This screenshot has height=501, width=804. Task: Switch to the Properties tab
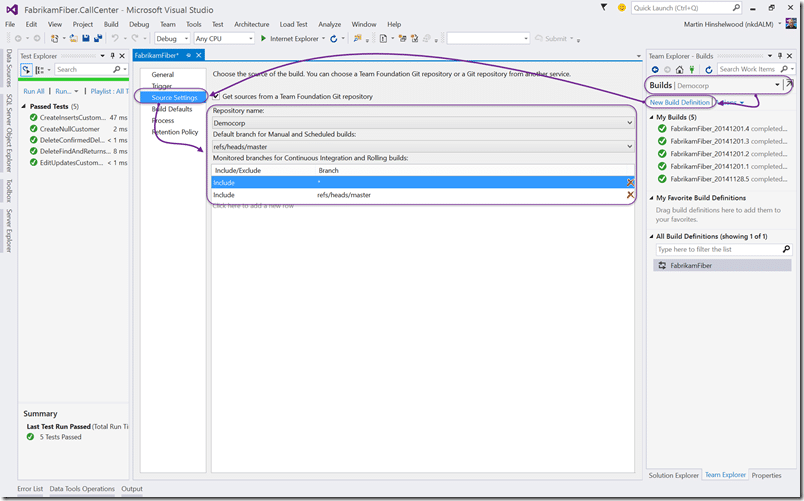click(766, 475)
